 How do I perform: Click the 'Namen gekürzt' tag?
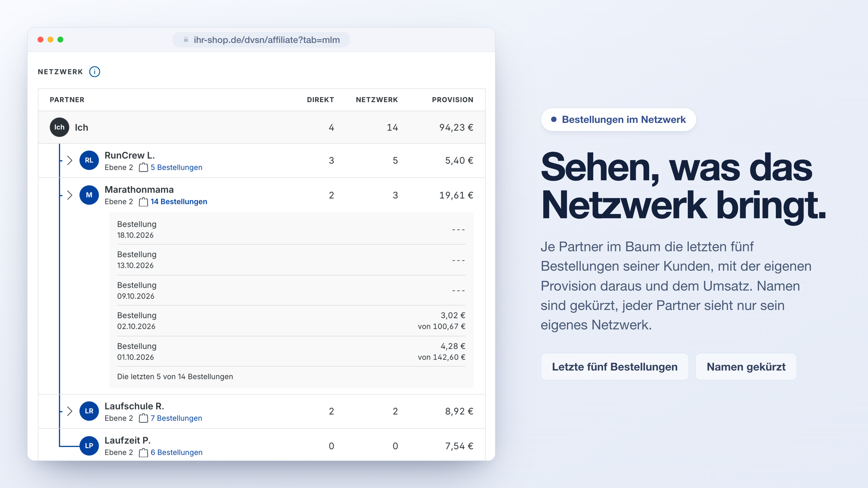tap(746, 367)
